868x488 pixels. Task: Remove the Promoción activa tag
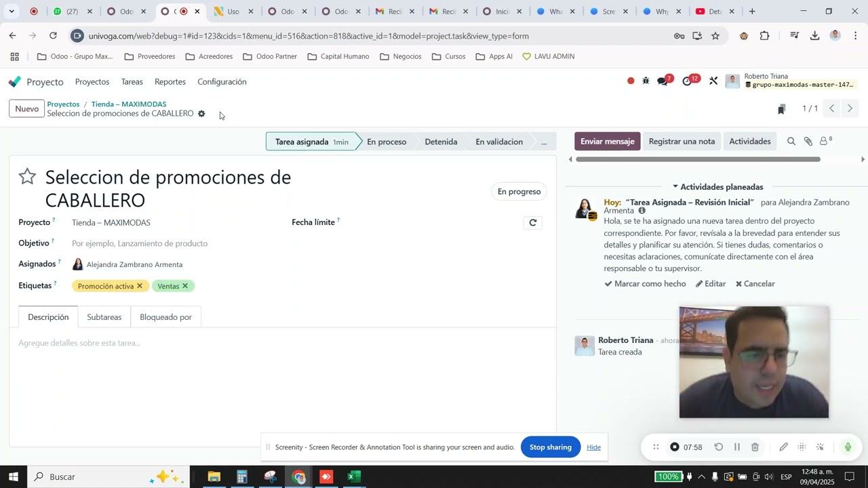pos(140,286)
